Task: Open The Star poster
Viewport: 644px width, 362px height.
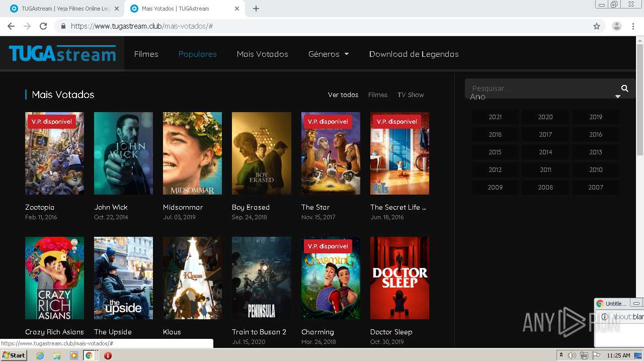Action: [331, 153]
